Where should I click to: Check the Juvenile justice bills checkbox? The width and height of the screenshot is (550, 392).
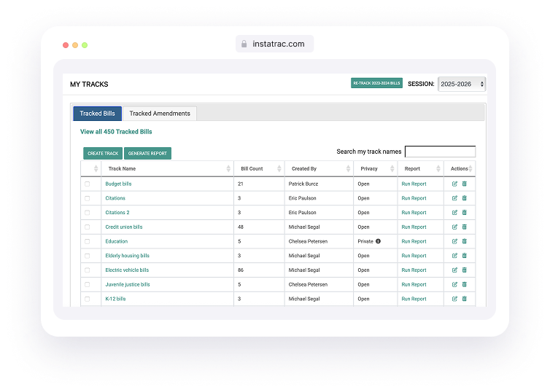(x=88, y=284)
